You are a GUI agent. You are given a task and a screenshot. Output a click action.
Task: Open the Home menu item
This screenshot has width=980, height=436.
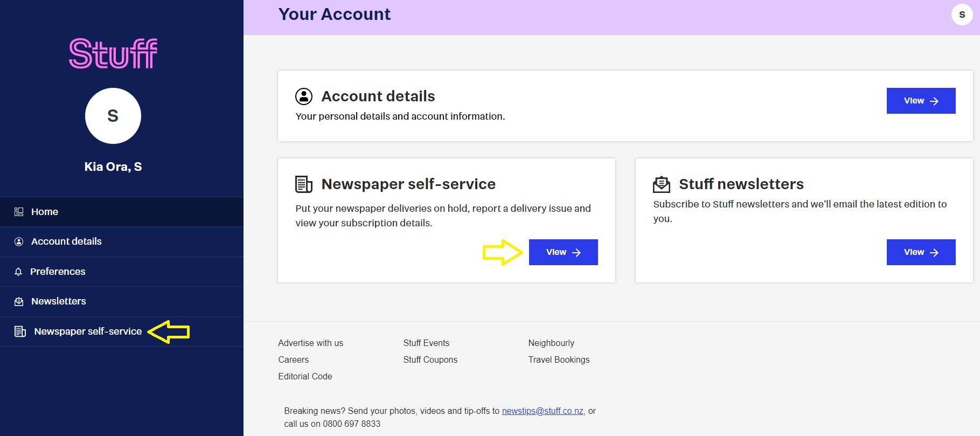tap(122, 212)
